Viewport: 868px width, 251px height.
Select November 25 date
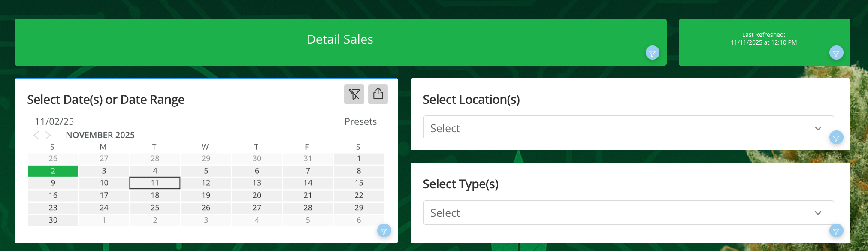[x=155, y=208]
